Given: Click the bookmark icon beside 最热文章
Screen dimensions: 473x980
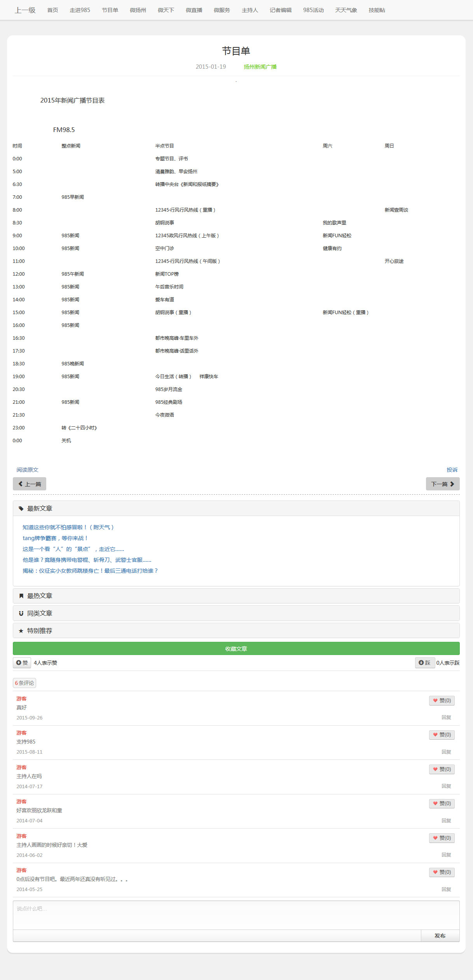Looking at the screenshot, I should [21, 596].
